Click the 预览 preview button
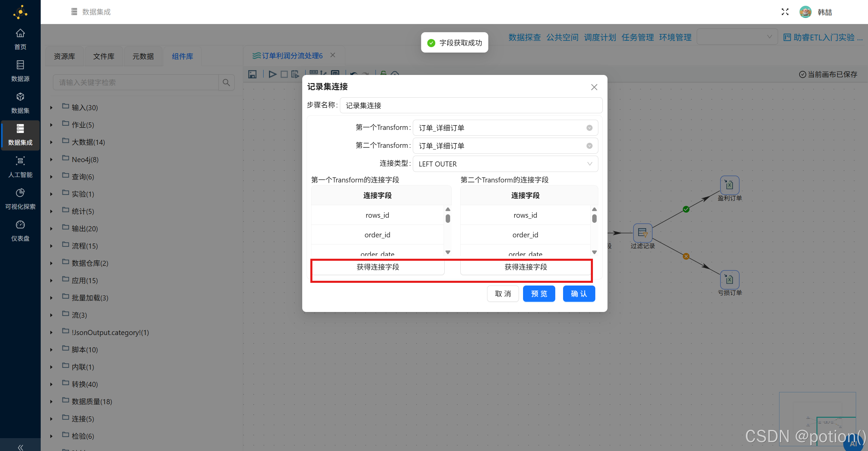 [539, 294]
